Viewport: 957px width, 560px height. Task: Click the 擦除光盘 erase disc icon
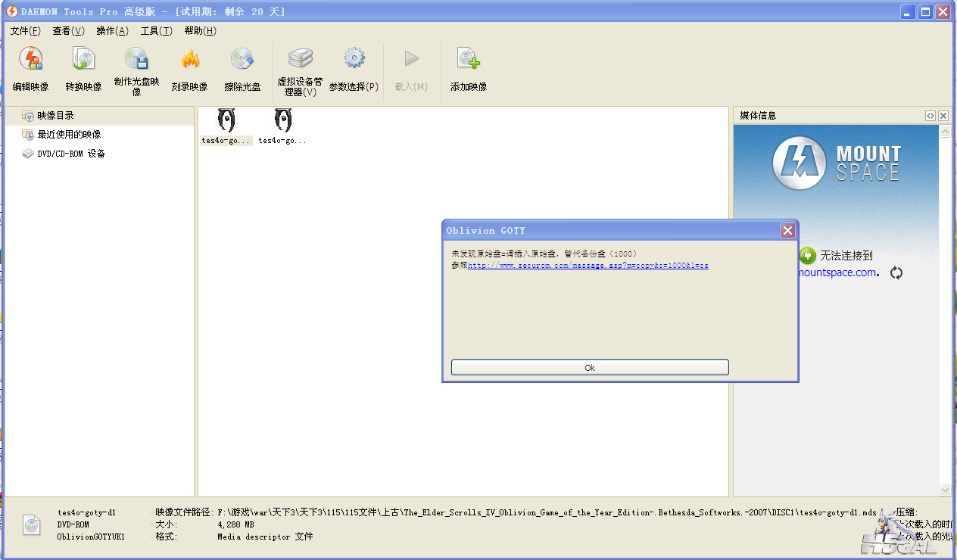[x=242, y=60]
